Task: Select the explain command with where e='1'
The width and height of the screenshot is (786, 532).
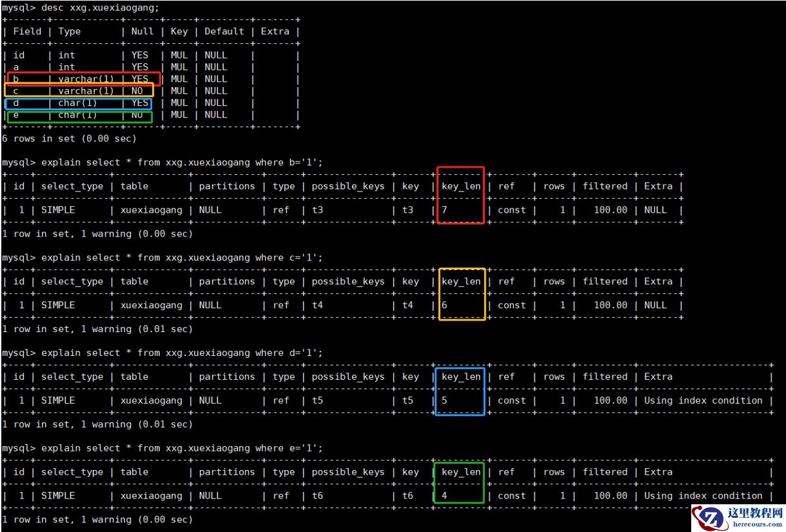Action: point(162,449)
